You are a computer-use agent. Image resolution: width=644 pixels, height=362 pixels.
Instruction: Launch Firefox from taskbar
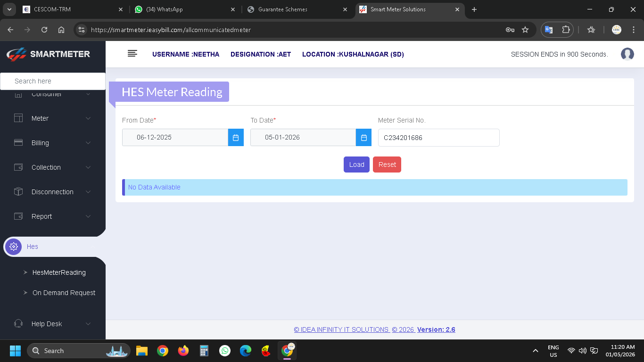(x=183, y=351)
